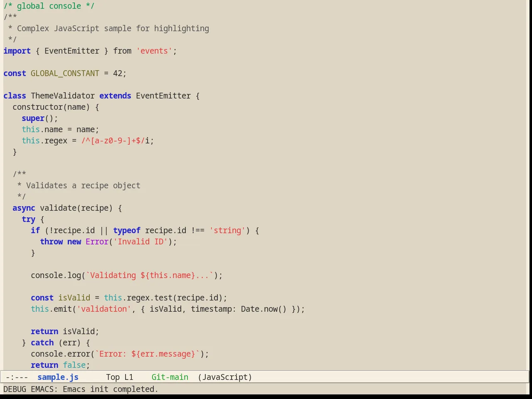This screenshot has width=532, height=399.
Task: Click the -:--- buffer status indicator
Action: coord(17,377)
